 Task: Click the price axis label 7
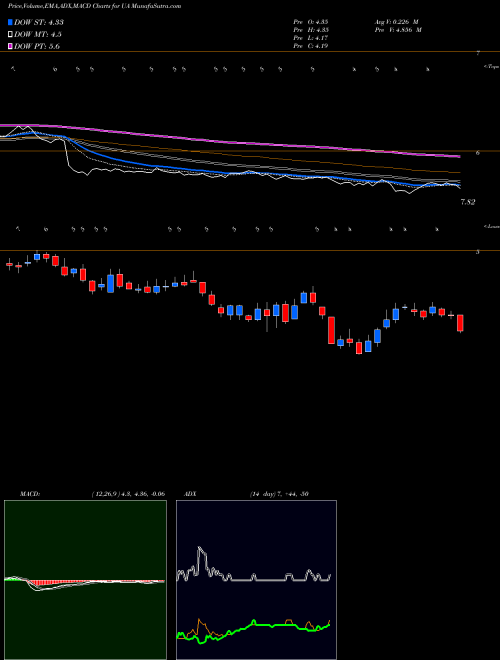point(478,53)
